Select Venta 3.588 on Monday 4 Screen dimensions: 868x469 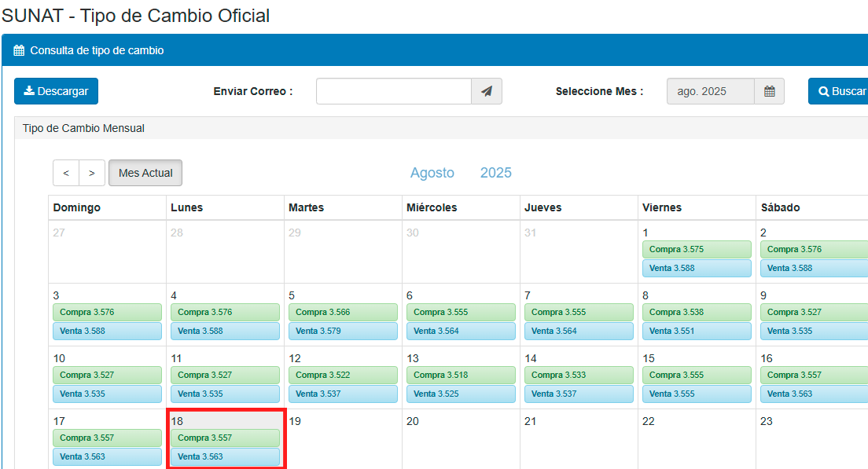(x=226, y=332)
